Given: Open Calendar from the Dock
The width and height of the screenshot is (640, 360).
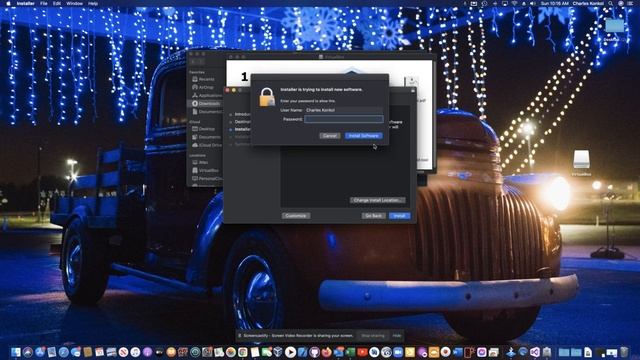Looking at the screenshot, I should coord(99,352).
